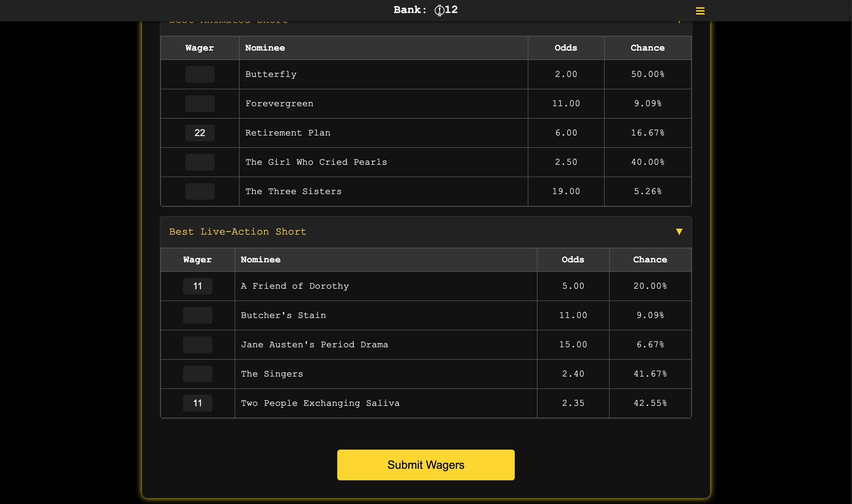Focus The Three Sisters wager input
The image size is (852, 504).
tap(200, 192)
